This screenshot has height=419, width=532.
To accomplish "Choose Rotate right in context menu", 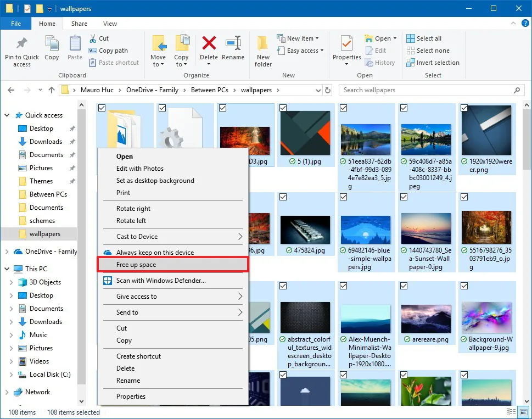I will [x=173, y=209].
